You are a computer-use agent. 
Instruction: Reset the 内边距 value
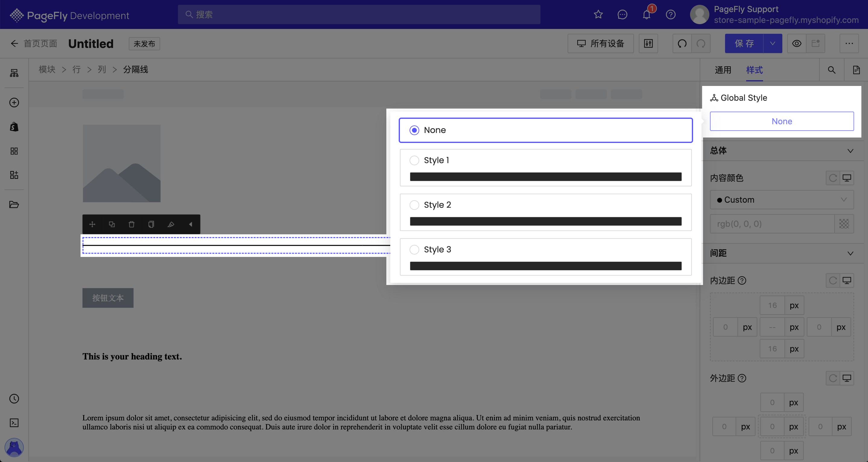pos(833,280)
